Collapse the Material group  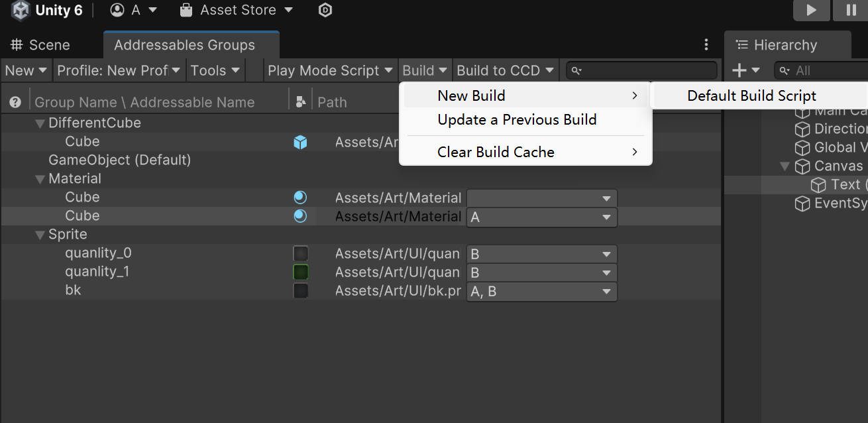(40, 179)
